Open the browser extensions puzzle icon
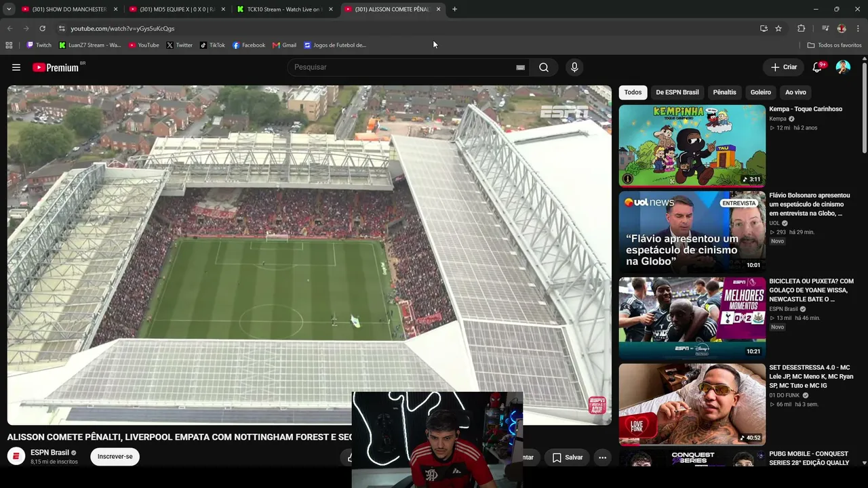This screenshot has width=868, height=488. (801, 28)
